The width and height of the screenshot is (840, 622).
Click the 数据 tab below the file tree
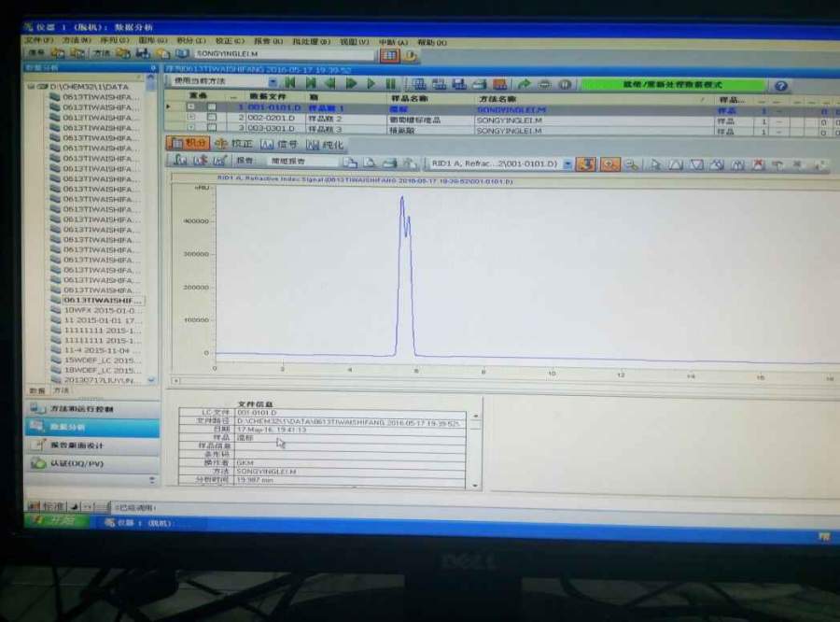[37, 390]
